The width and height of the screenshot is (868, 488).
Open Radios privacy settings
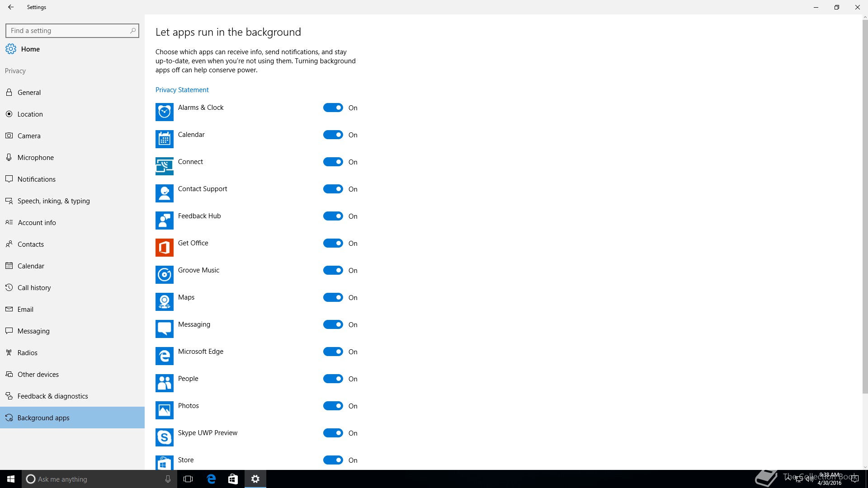pos(72,352)
